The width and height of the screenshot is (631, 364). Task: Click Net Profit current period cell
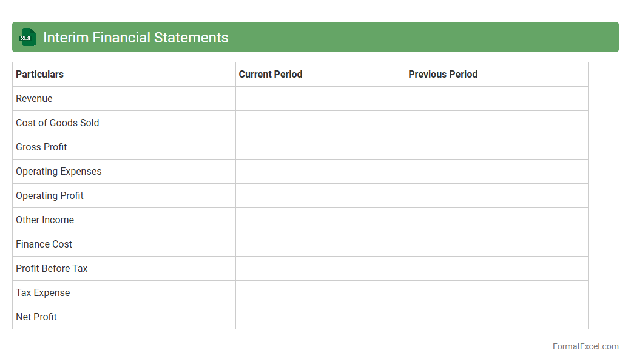point(320,317)
